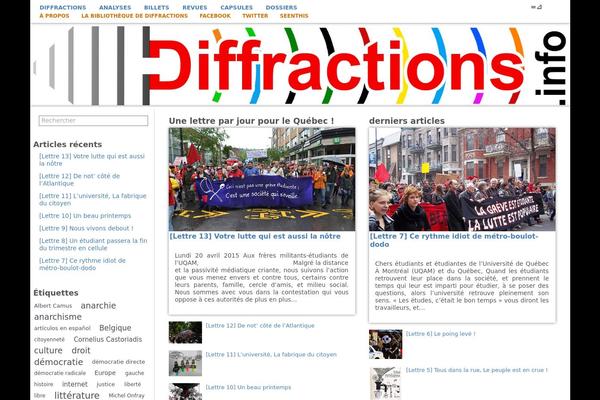Open sidebar link Lettre 12 De not' côté

pyautogui.click(x=79, y=180)
